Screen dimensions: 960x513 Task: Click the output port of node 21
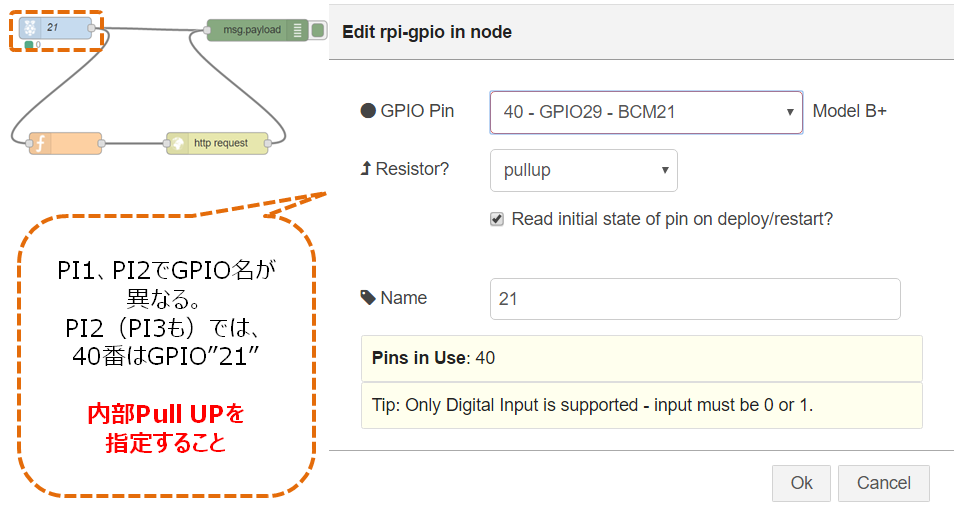click(x=91, y=28)
